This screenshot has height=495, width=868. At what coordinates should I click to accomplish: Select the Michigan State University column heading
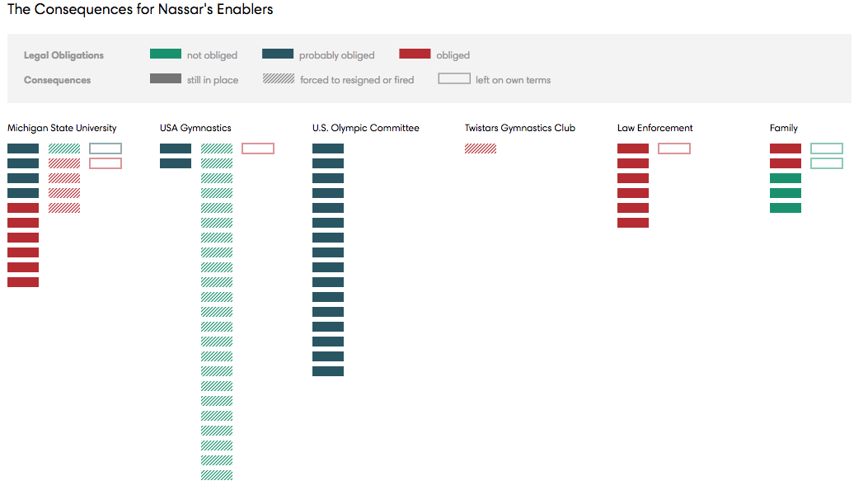click(62, 128)
